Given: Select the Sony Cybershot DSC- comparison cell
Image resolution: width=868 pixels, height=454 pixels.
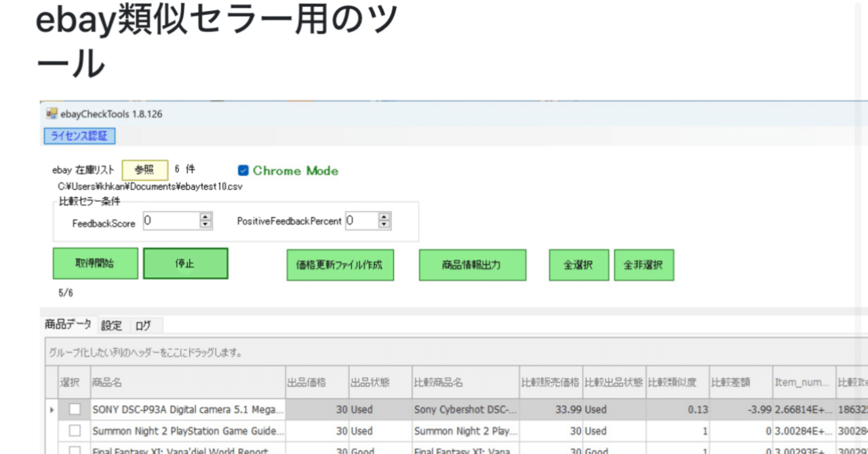Looking at the screenshot, I should click(x=465, y=409).
